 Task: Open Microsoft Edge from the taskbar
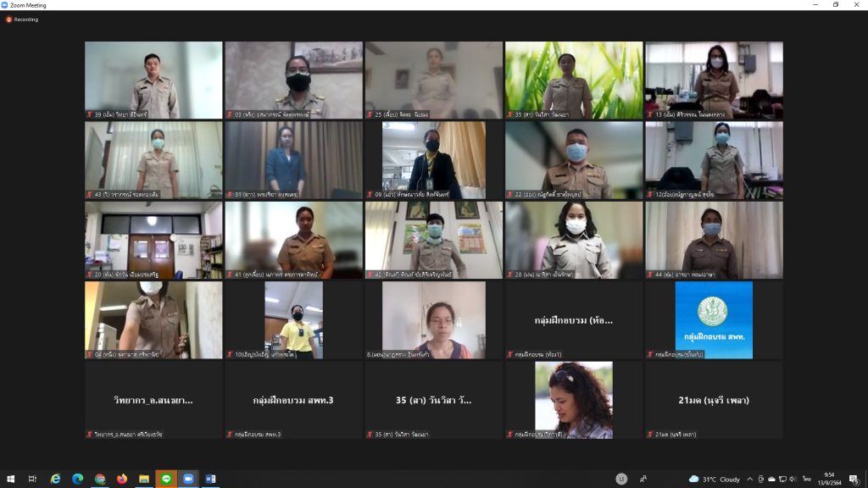(x=78, y=479)
